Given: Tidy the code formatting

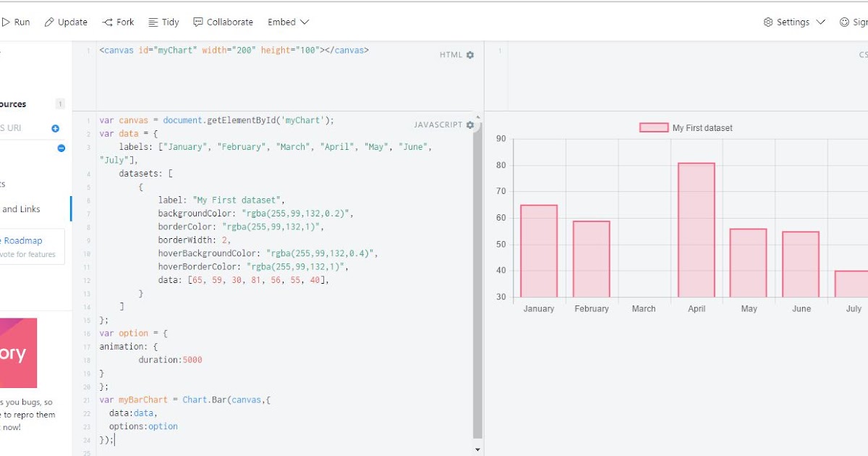Looking at the screenshot, I should click(163, 22).
